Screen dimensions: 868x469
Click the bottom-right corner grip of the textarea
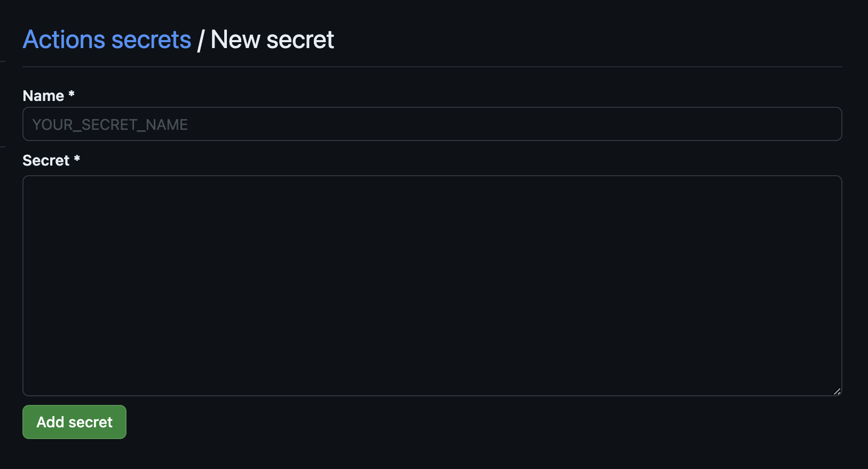tap(837, 392)
